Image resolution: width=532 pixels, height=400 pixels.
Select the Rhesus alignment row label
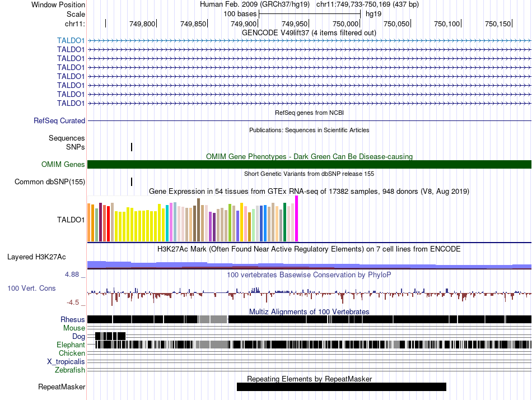73,319
